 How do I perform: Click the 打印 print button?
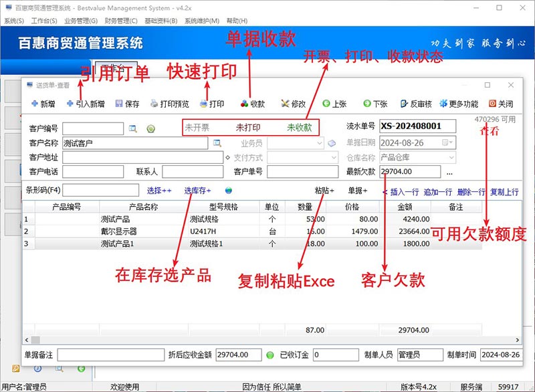[212, 104]
